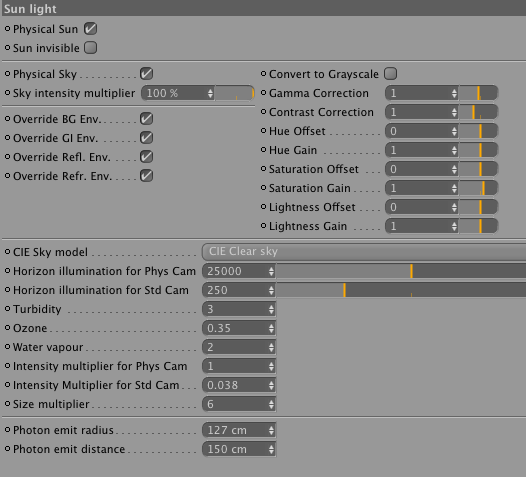The image size is (526, 477).
Task: Click the stepper arrows on Gamma Correction
Action: coord(454,93)
